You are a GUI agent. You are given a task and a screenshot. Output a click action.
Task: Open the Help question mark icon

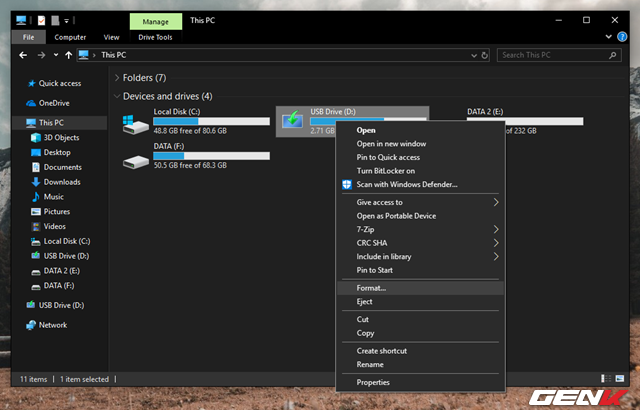622,37
